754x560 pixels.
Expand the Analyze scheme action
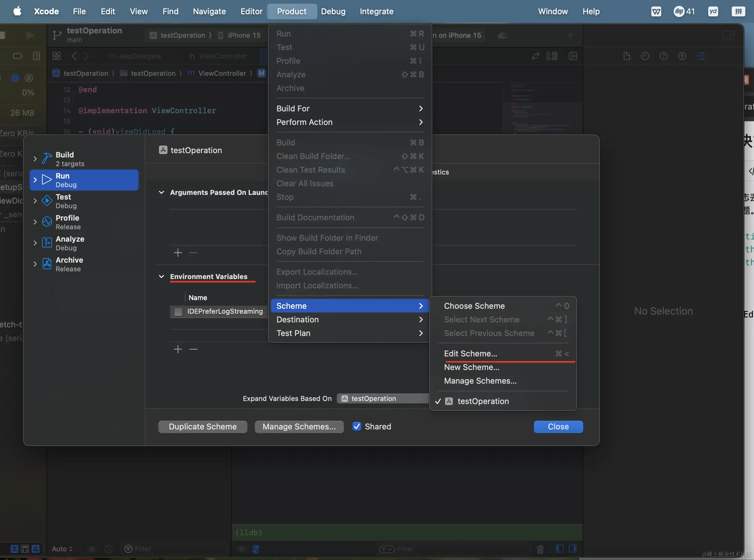pos(35,243)
